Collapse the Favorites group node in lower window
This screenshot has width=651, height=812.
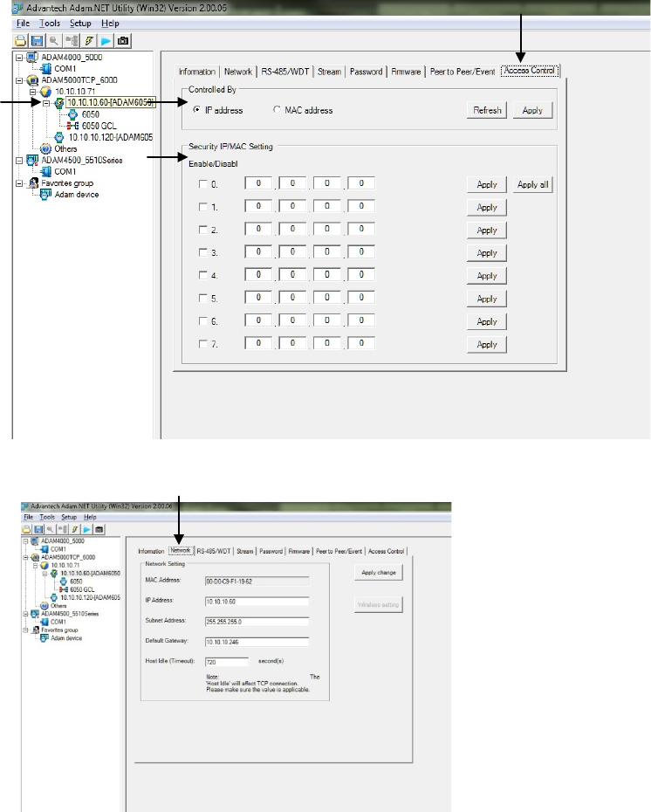coord(25,630)
